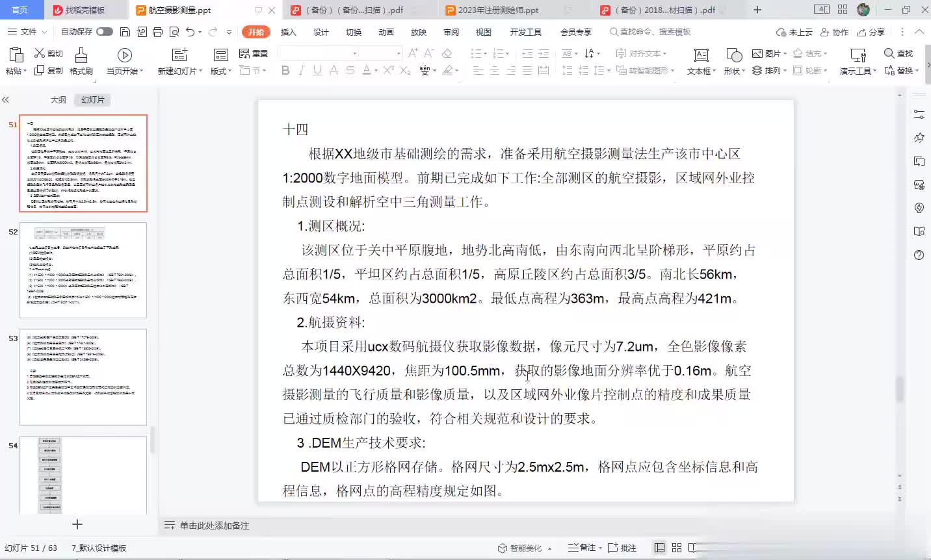Click the Paste icon
The height and width of the screenshot is (560, 931).
16,61
